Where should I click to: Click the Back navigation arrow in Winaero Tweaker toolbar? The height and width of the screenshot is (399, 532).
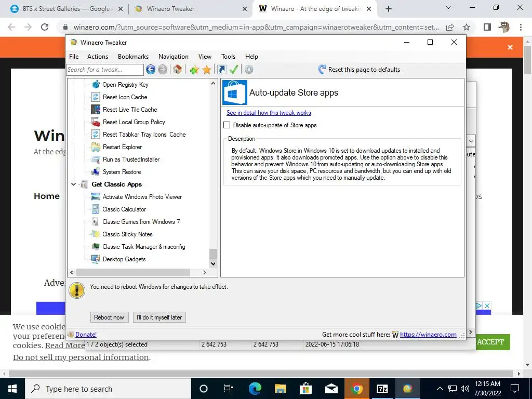pyautogui.click(x=151, y=70)
